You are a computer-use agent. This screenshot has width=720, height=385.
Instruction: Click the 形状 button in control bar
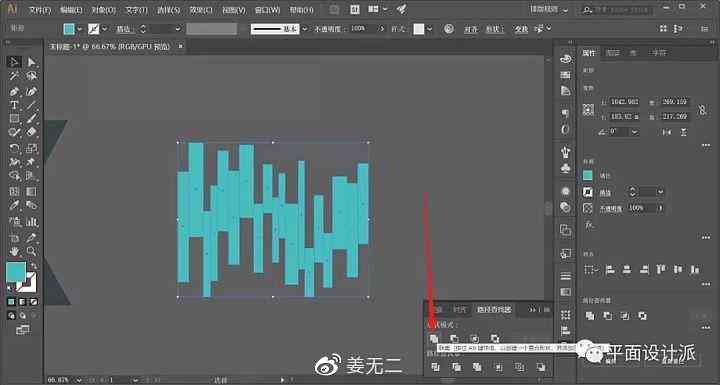click(x=494, y=29)
